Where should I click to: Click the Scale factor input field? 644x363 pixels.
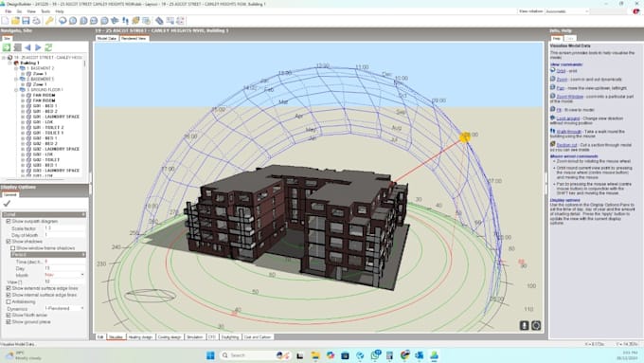[64, 228]
